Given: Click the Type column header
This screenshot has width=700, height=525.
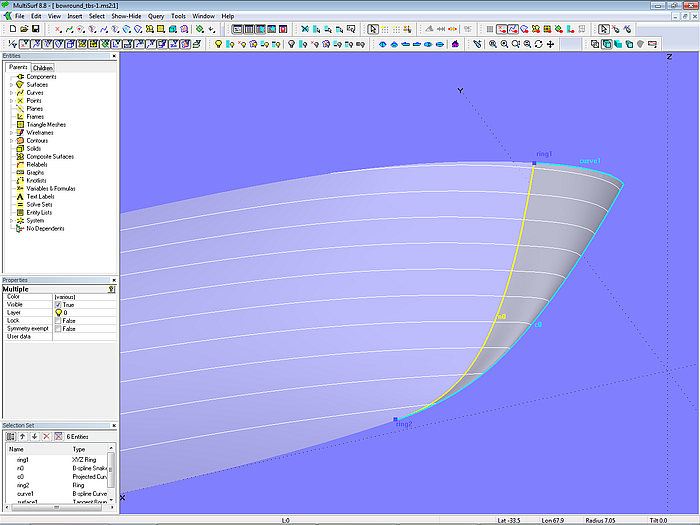Looking at the screenshot, I should tap(79, 449).
